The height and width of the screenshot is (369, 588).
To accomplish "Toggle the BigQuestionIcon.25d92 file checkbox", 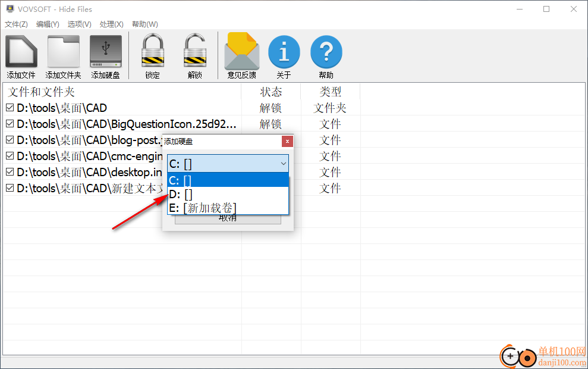I will coord(10,124).
